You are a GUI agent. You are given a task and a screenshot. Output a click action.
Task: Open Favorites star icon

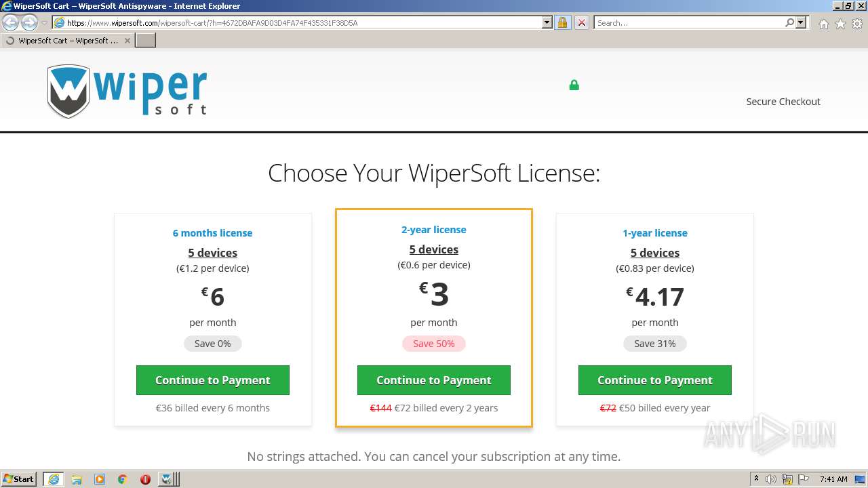tap(840, 24)
